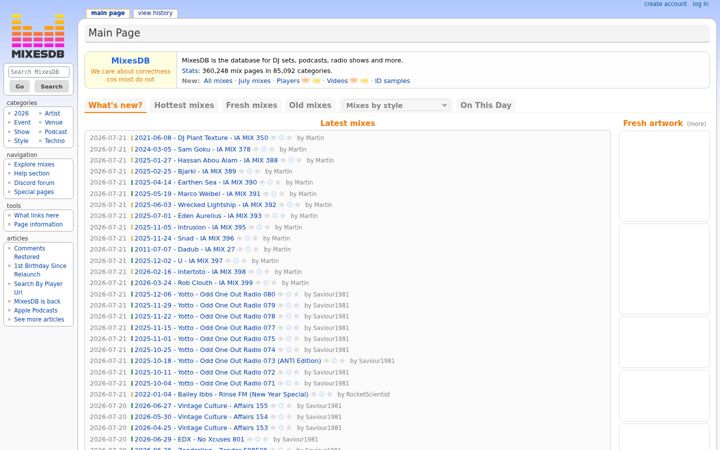
Task: Click RocketScientist uploader name
Action: click(368, 394)
